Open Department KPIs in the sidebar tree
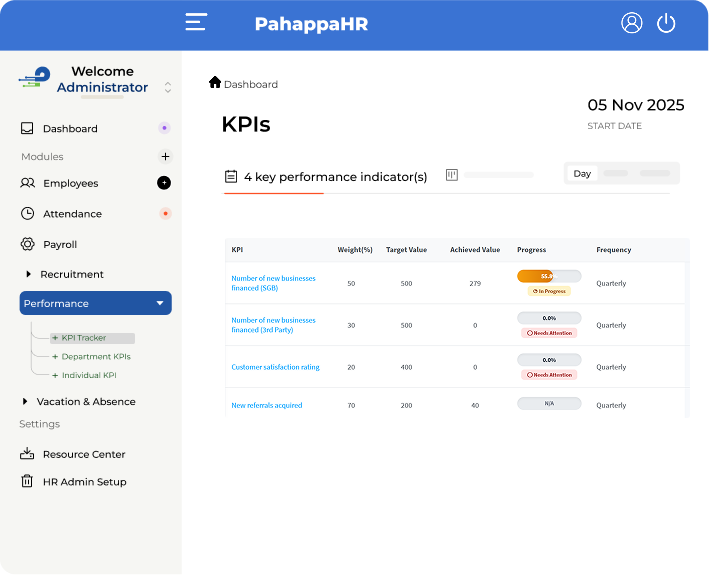Screen dimensions: 710x575 click(x=95, y=357)
